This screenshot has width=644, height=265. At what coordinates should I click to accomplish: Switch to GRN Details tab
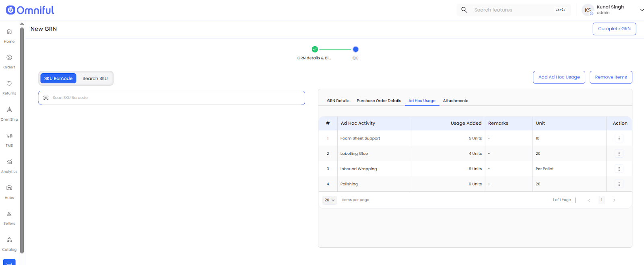[338, 101]
